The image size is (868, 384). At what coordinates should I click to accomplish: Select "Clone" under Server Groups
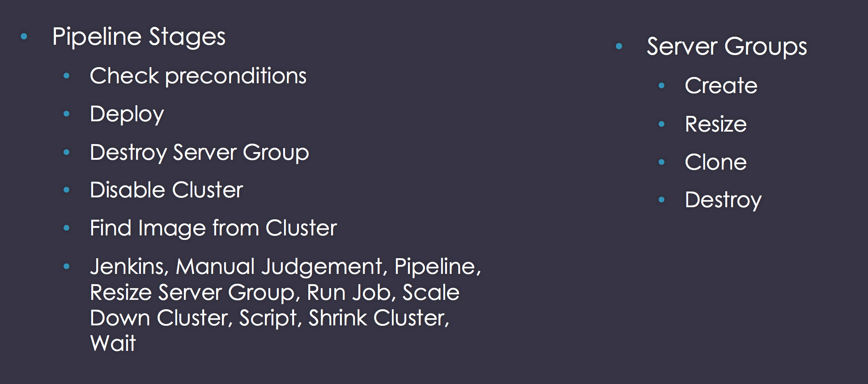715,162
